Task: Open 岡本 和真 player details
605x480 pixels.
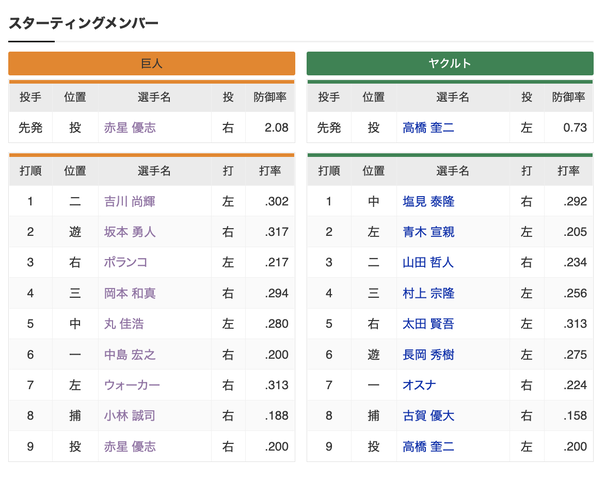Action: click(x=130, y=293)
